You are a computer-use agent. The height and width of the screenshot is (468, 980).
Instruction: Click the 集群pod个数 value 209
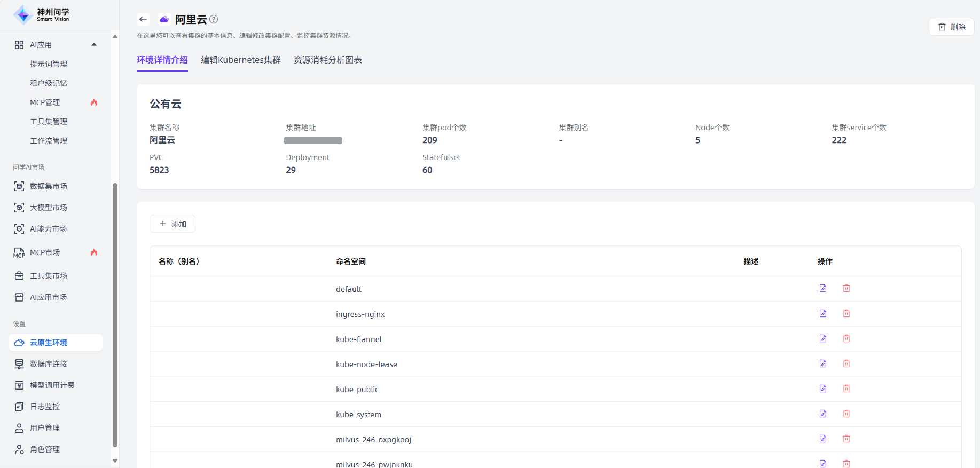pos(430,140)
